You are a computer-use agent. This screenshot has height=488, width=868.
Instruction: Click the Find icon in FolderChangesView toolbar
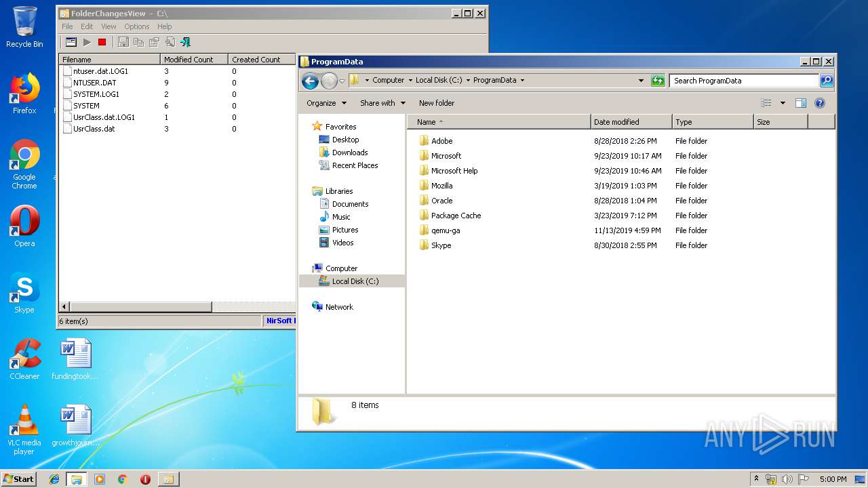pyautogui.click(x=170, y=42)
